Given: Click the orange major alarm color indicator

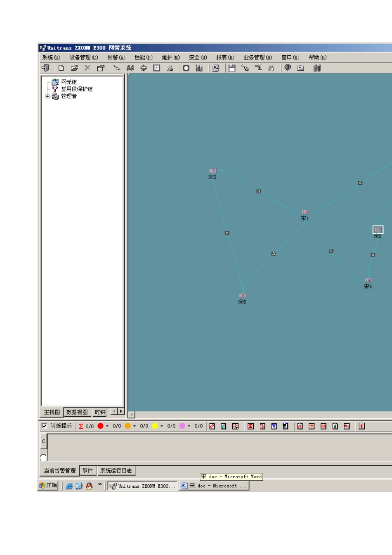Looking at the screenshot, I should (128, 426).
